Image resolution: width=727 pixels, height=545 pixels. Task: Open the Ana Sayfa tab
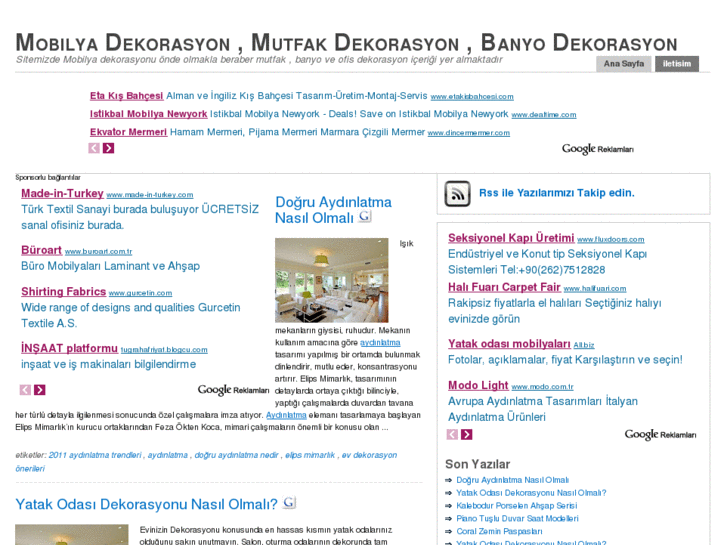[624, 64]
